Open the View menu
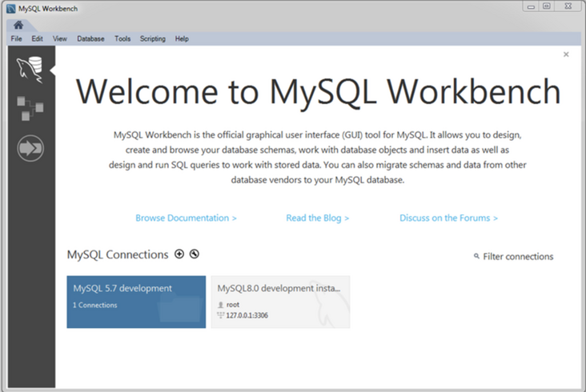 (59, 38)
